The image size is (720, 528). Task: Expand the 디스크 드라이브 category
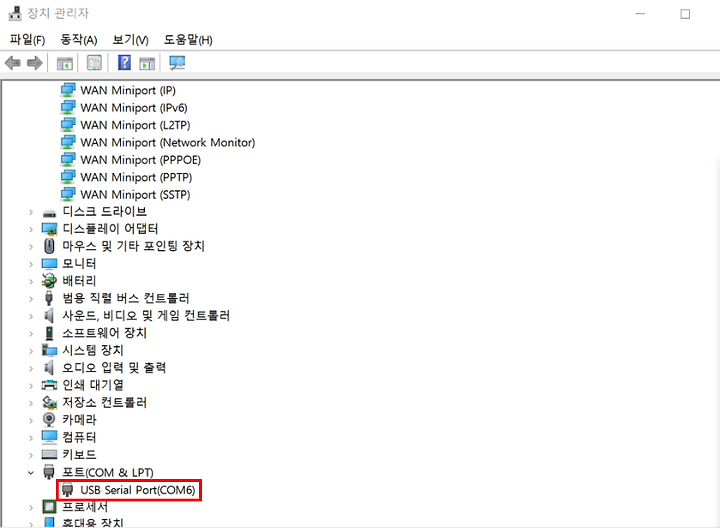click(x=31, y=213)
